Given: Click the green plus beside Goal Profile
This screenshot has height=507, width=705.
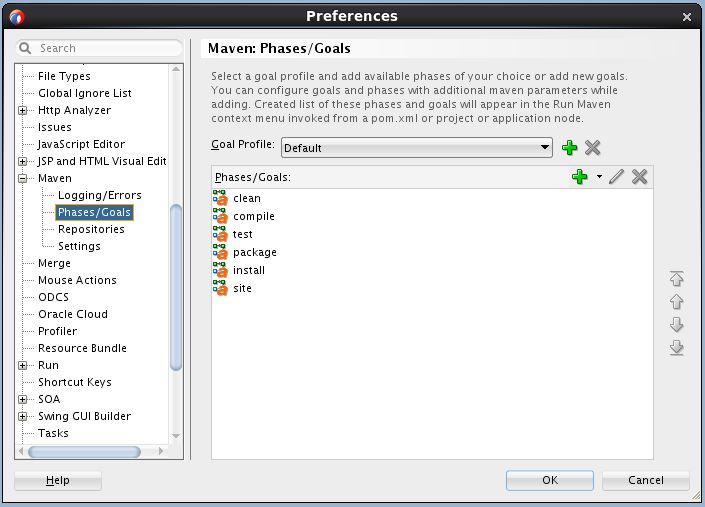Looking at the screenshot, I should (570, 148).
